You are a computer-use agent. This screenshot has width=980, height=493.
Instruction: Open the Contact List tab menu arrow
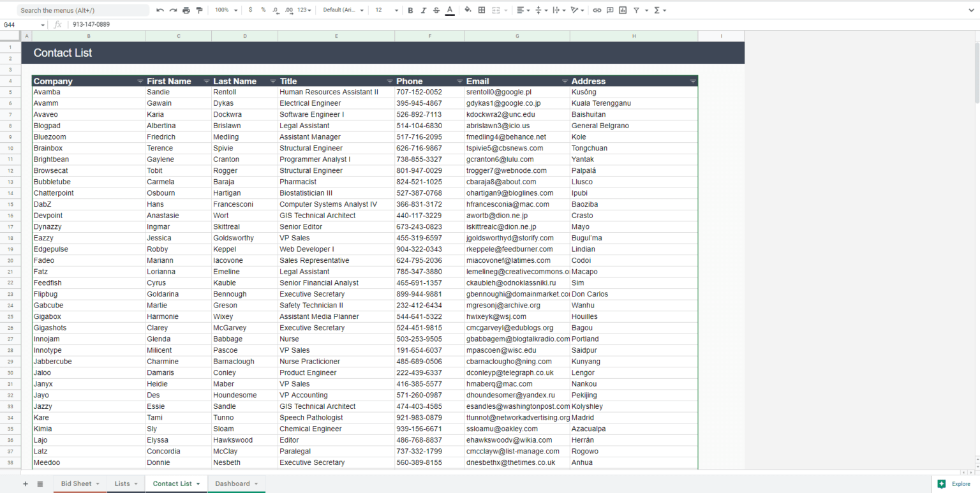pos(197,483)
